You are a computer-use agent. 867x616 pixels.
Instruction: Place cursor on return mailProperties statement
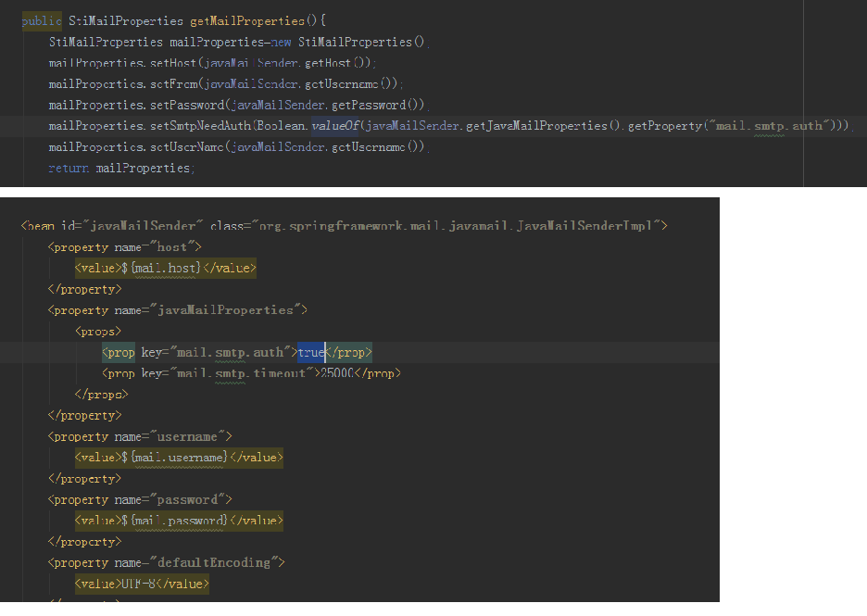coord(119,168)
